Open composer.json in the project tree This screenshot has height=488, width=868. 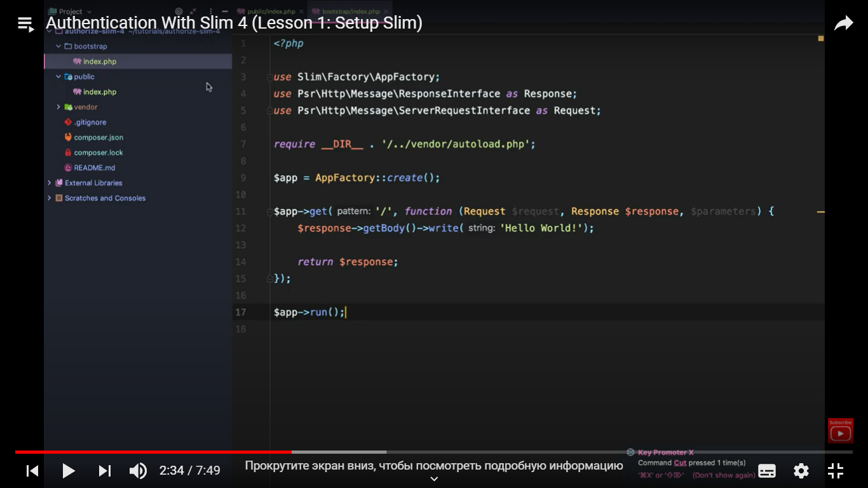[x=98, y=137]
